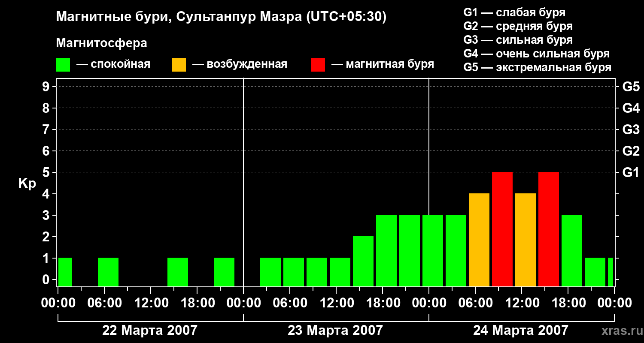The image size is (644, 343).
Task: Select the morning red Kp 5 bar on 24 Марта
Action: [502, 229]
